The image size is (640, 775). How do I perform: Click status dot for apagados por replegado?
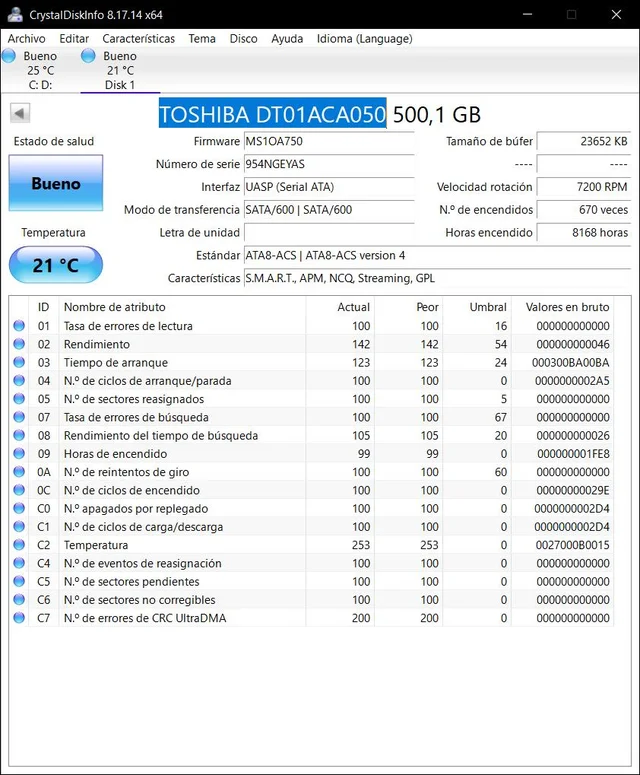pyautogui.click(x=19, y=509)
